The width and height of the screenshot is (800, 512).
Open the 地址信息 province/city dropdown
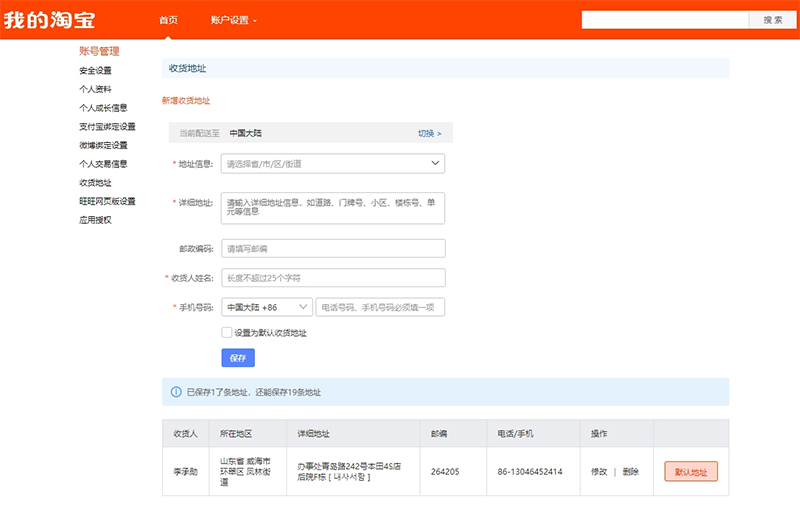click(x=333, y=164)
